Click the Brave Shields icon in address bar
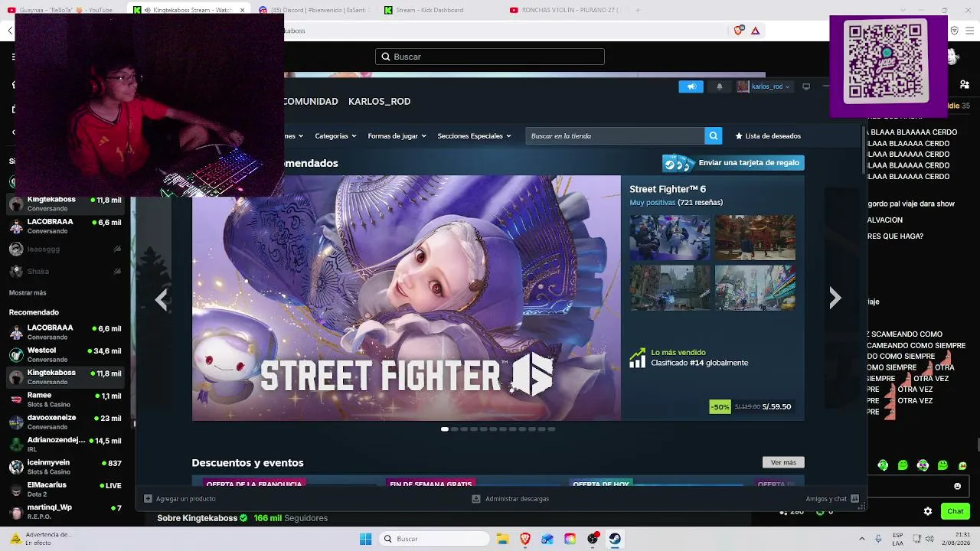The width and height of the screenshot is (980, 551). pos(738,31)
